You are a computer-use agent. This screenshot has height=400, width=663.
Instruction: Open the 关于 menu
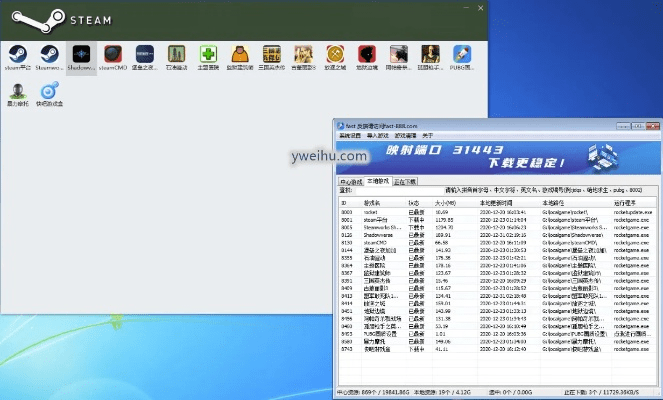(x=427, y=135)
